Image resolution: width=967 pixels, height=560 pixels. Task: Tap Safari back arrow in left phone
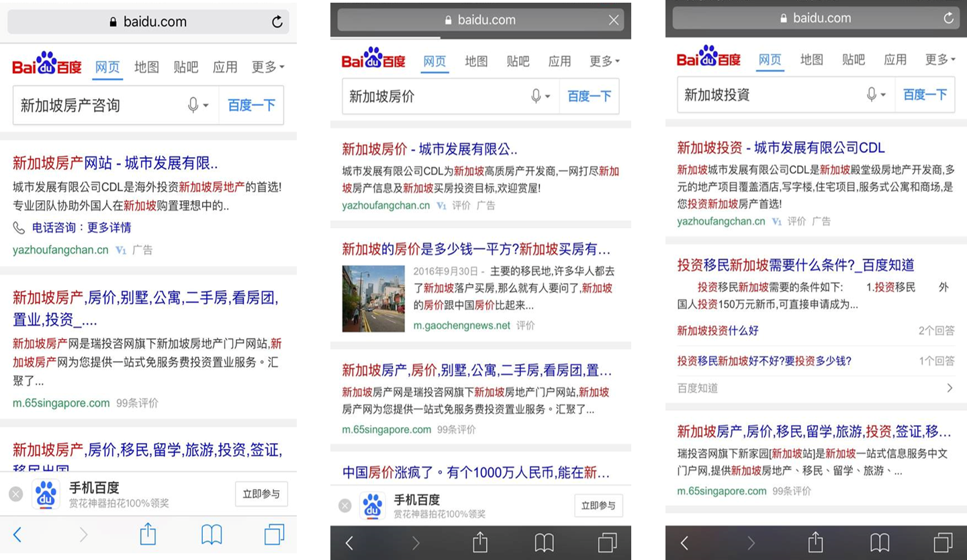17,534
